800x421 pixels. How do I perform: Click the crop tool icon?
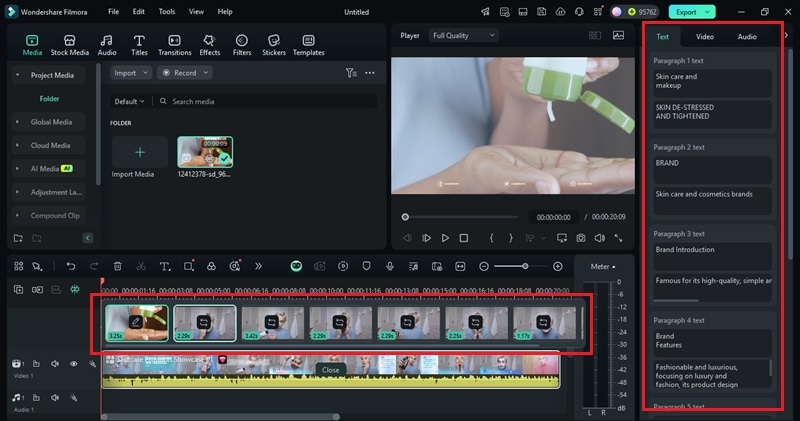point(188,266)
